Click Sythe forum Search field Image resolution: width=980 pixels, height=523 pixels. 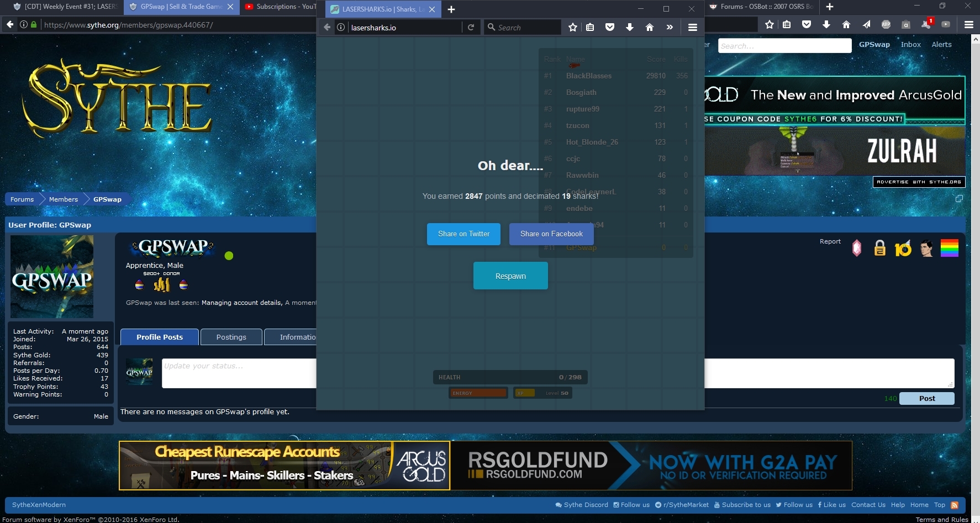pos(784,46)
